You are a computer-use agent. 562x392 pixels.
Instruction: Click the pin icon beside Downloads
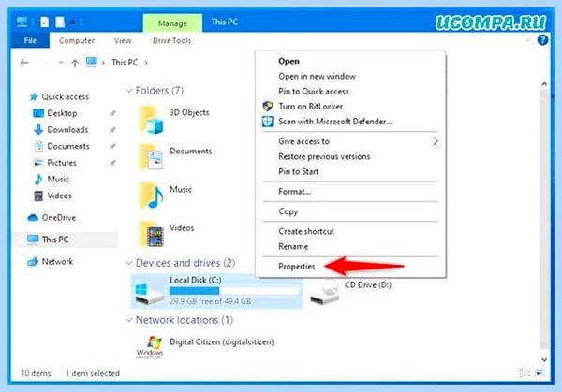click(x=112, y=130)
